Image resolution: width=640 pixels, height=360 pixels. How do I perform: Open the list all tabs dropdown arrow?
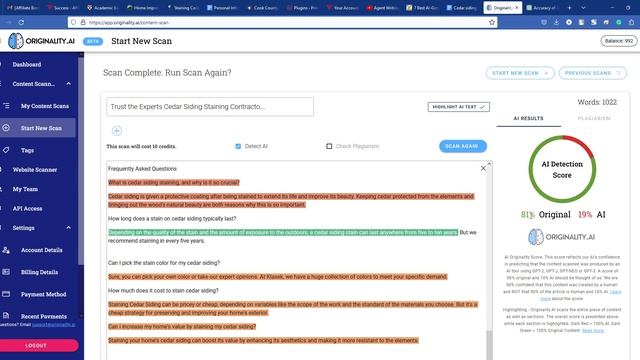[x=583, y=8]
